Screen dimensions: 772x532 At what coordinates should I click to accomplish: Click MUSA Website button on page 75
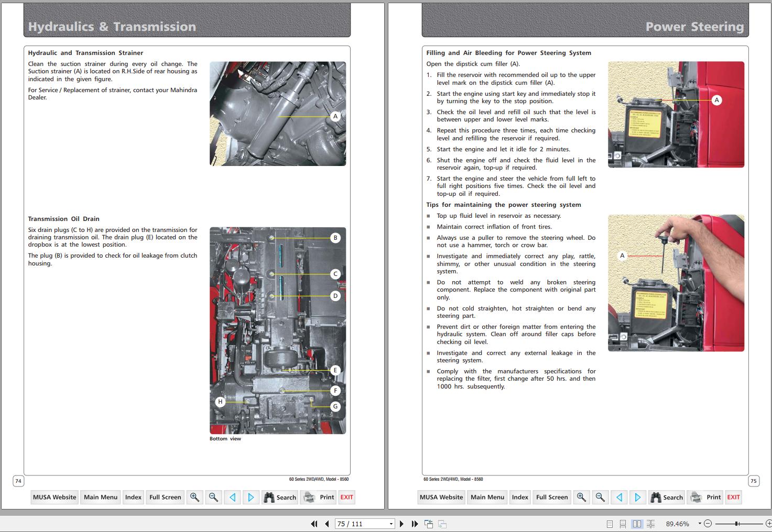pyautogui.click(x=441, y=497)
